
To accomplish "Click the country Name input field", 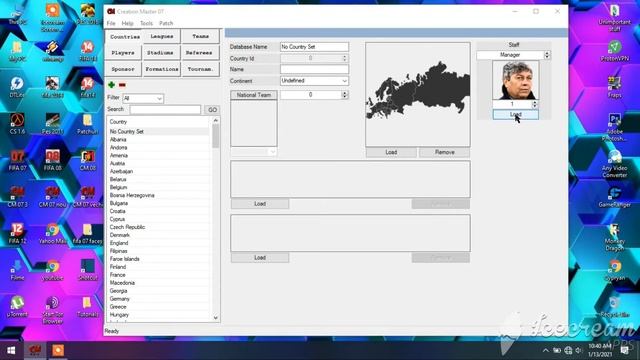I will (314, 69).
